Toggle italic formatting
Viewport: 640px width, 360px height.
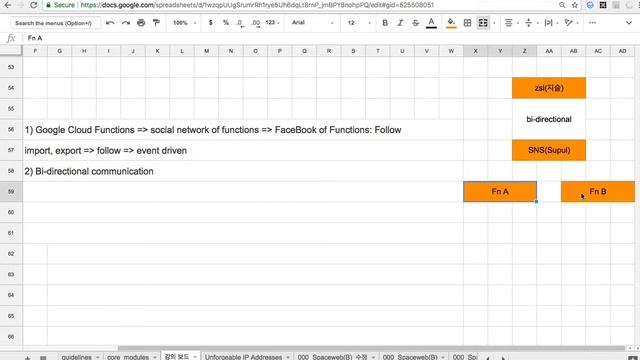click(x=400, y=23)
